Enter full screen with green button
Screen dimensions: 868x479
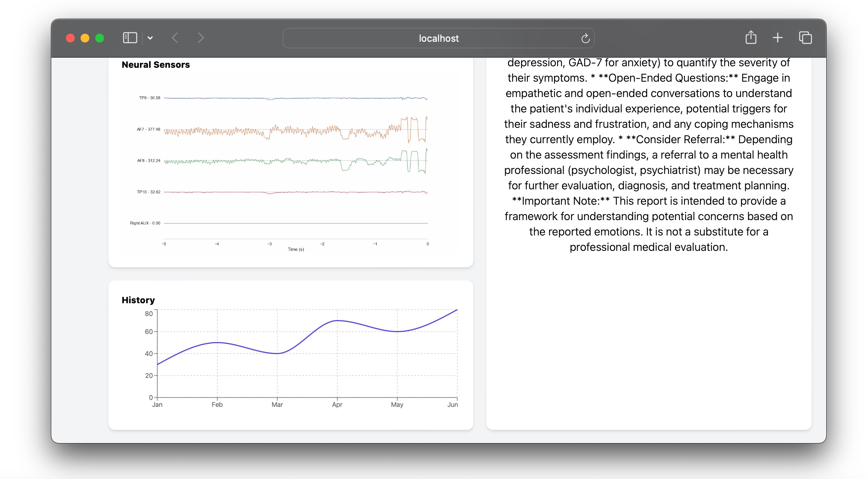[100, 38]
